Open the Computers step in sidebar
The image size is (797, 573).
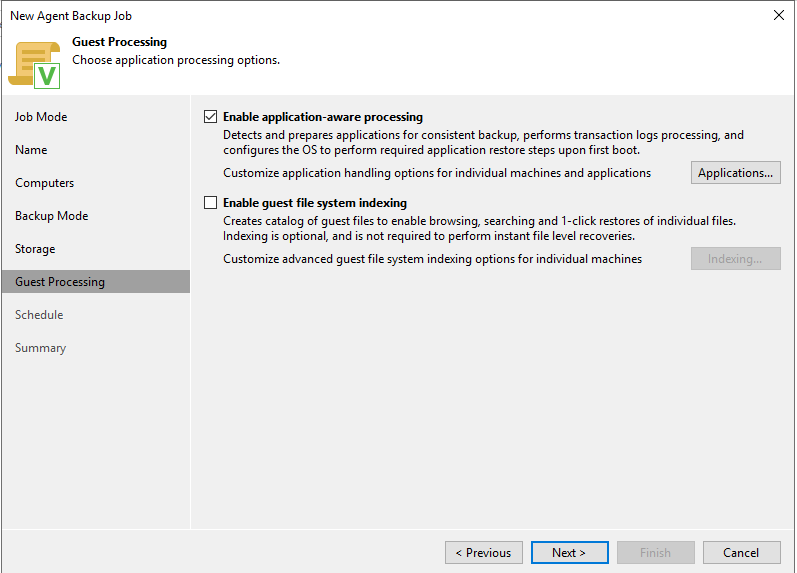[44, 183]
